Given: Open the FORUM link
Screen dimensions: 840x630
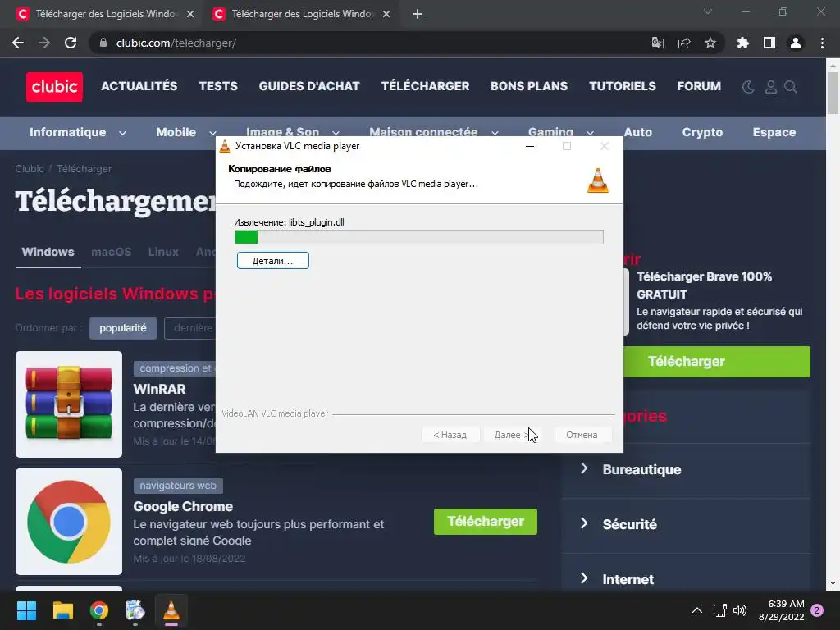Looking at the screenshot, I should (x=699, y=86).
